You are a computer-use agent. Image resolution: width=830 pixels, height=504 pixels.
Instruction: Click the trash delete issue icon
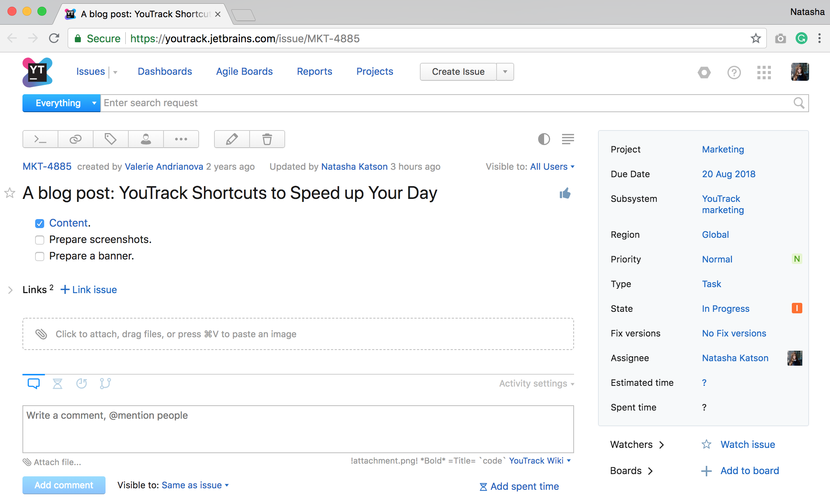267,139
